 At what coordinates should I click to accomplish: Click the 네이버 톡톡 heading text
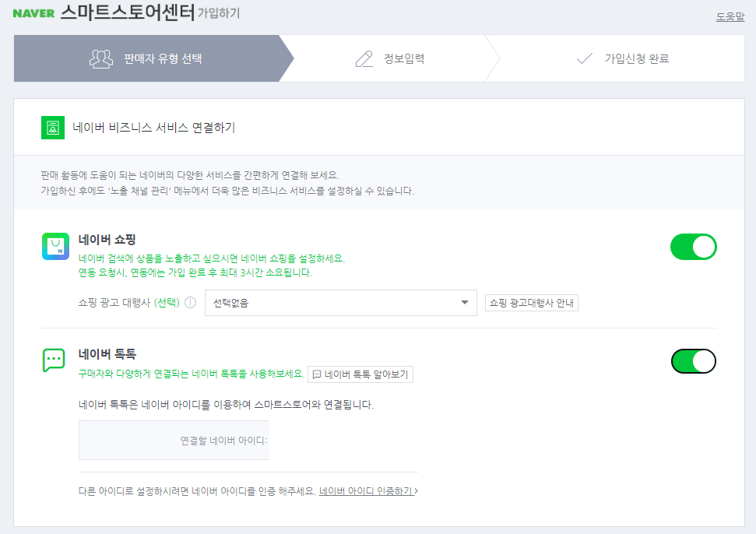click(107, 354)
